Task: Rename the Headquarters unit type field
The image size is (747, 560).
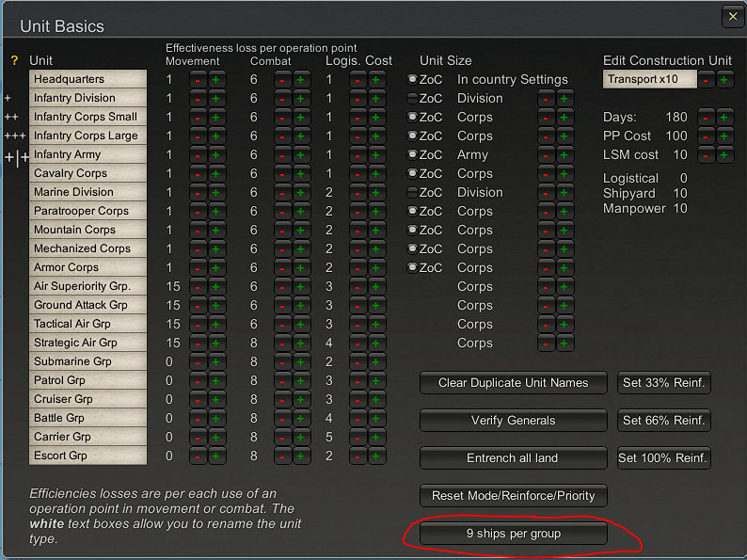Action: point(87,79)
